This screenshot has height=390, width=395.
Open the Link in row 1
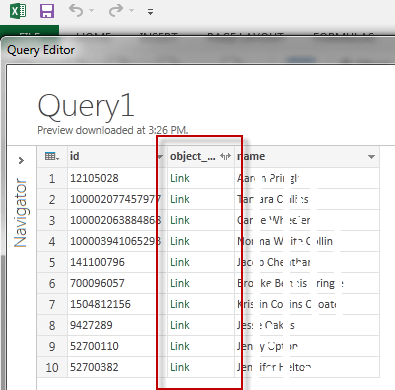click(x=180, y=178)
